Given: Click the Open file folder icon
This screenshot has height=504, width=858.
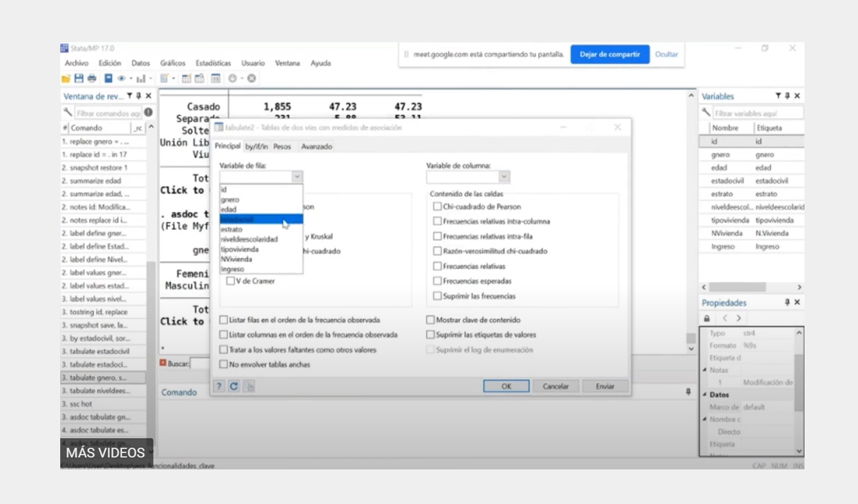Looking at the screenshot, I should point(65,79).
